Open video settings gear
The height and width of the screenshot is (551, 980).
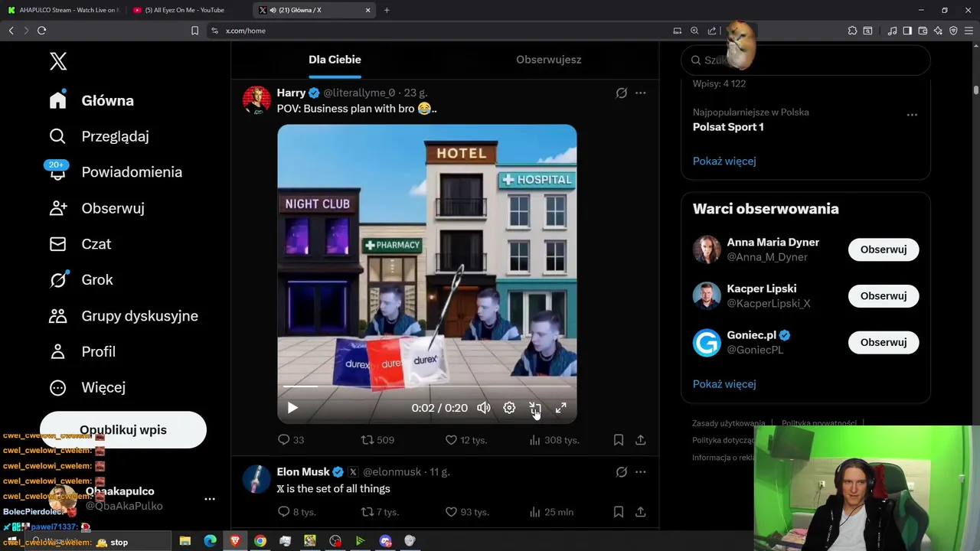509,408
